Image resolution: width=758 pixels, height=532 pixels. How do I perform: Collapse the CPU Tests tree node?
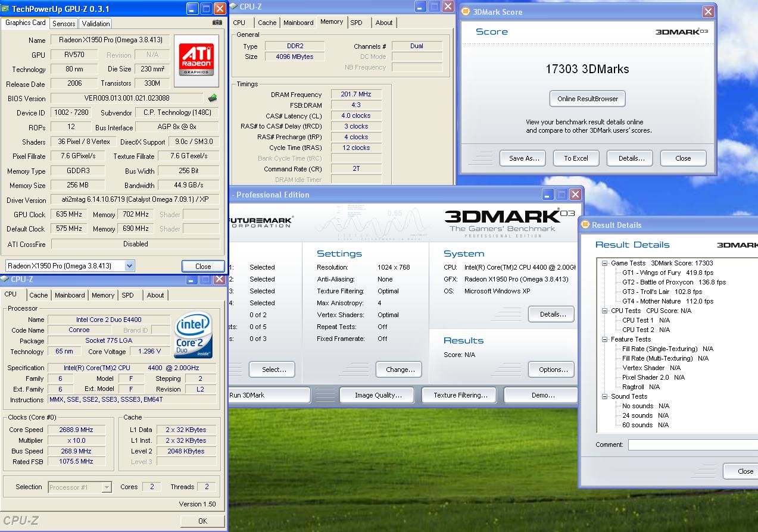coord(604,311)
